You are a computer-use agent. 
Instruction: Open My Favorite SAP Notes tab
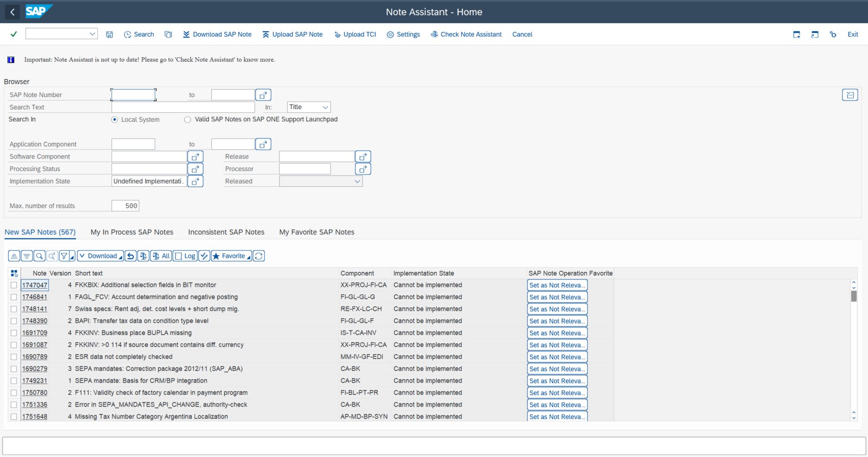tap(316, 232)
